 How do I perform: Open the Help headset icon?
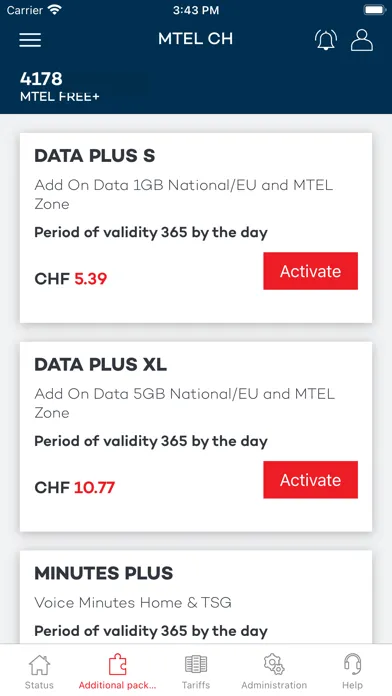[352, 664]
